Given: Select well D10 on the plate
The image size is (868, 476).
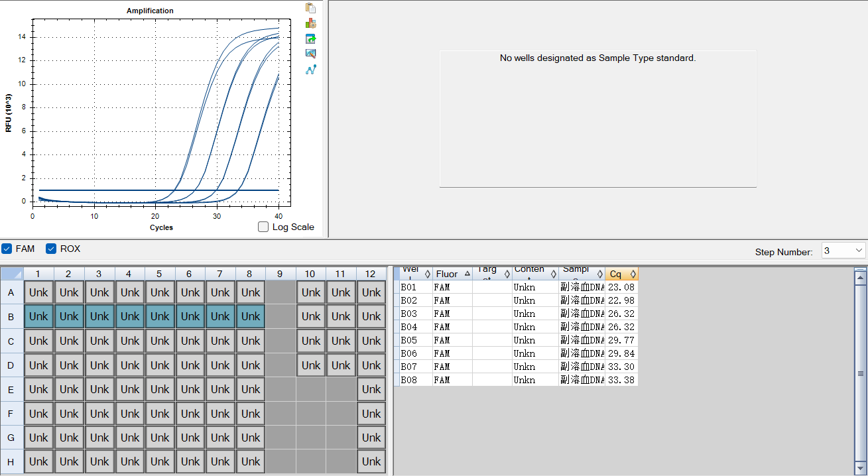Looking at the screenshot, I should (311, 365).
